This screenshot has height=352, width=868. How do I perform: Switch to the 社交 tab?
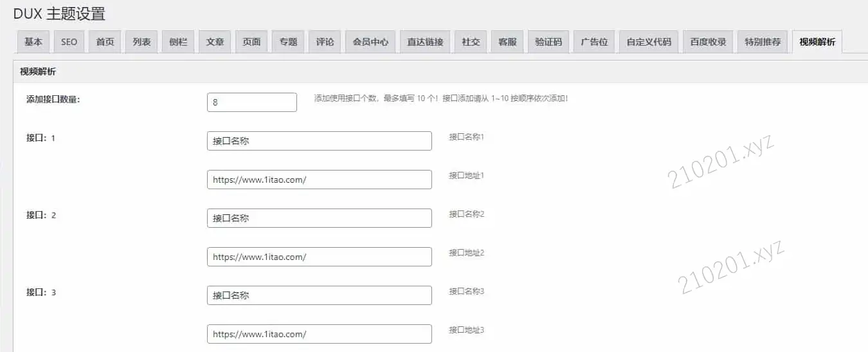click(x=471, y=42)
